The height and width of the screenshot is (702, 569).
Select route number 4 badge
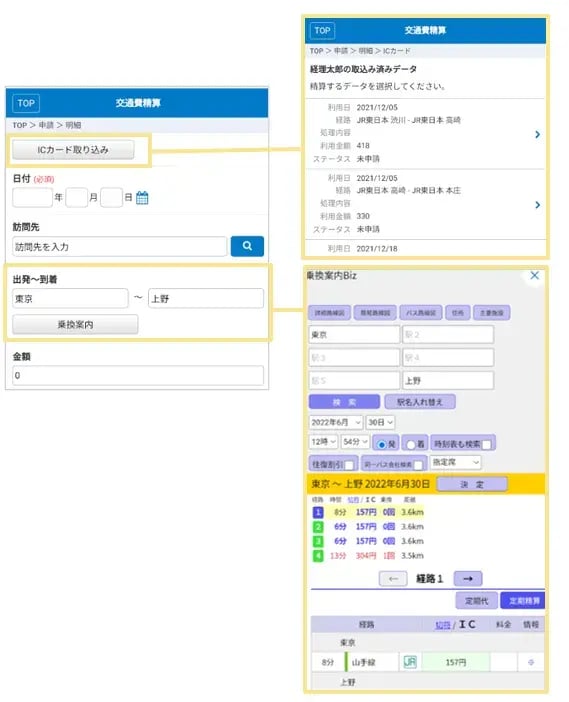pos(318,556)
